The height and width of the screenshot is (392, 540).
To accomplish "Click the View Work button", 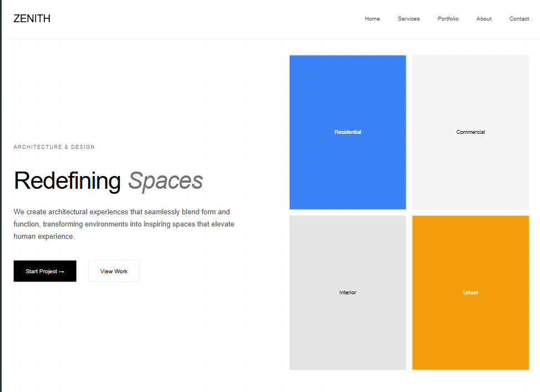I will point(114,272).
